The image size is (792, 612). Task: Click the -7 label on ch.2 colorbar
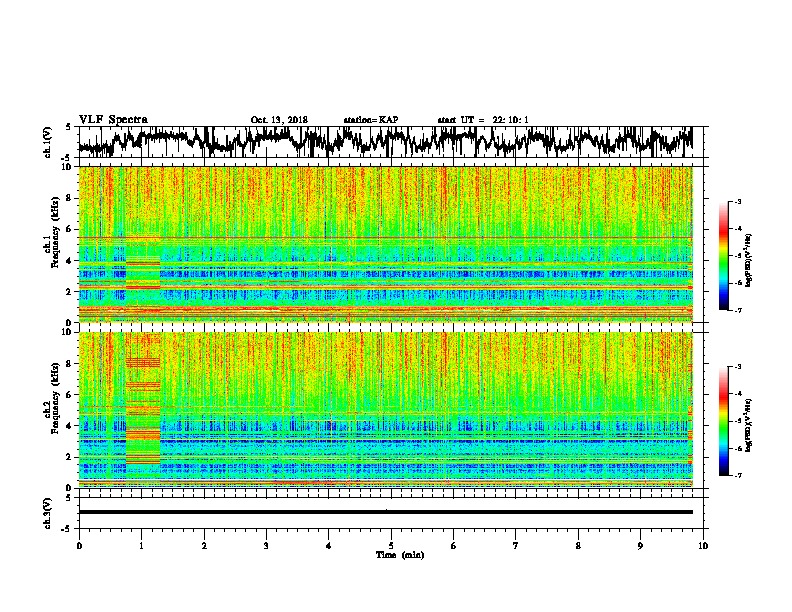tap(737, 475)
